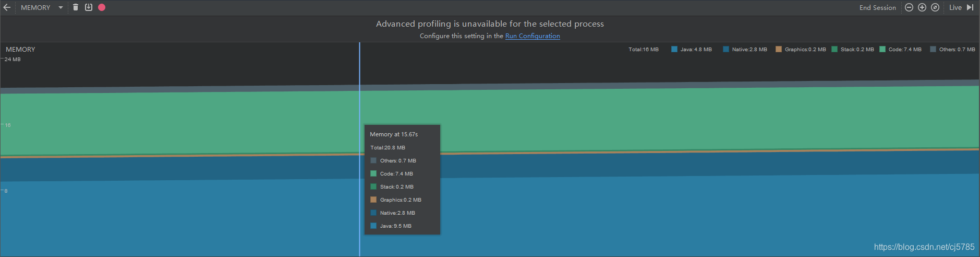Image resolution: width=980 pixels, height=257 pixels.
Task: Click the 'Others: 0.7 MB' legend label at top
Action: tap(957, 50)
